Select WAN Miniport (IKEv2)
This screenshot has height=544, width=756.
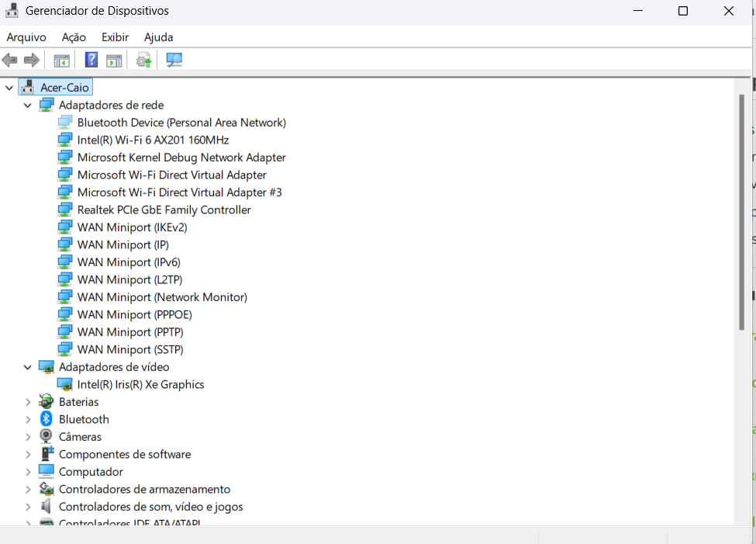[132, 227]
